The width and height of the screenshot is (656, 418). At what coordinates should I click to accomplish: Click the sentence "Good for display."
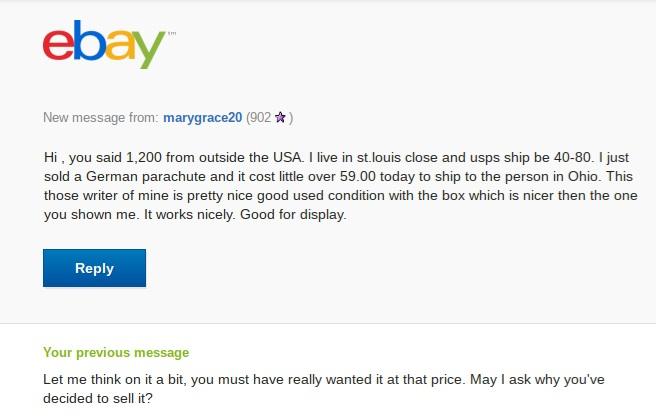(293, 214)
